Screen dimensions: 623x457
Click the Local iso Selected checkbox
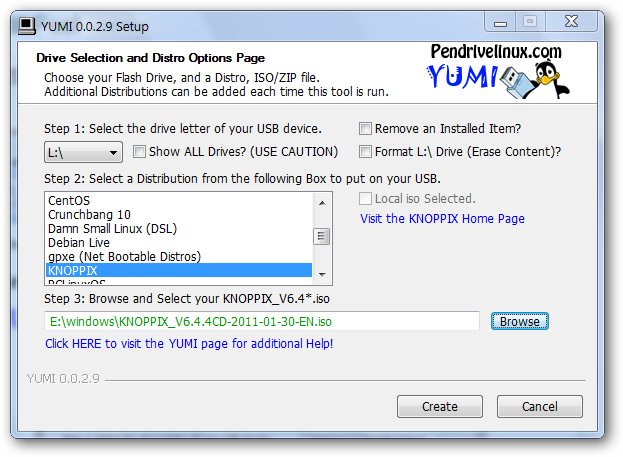(365, 198)
